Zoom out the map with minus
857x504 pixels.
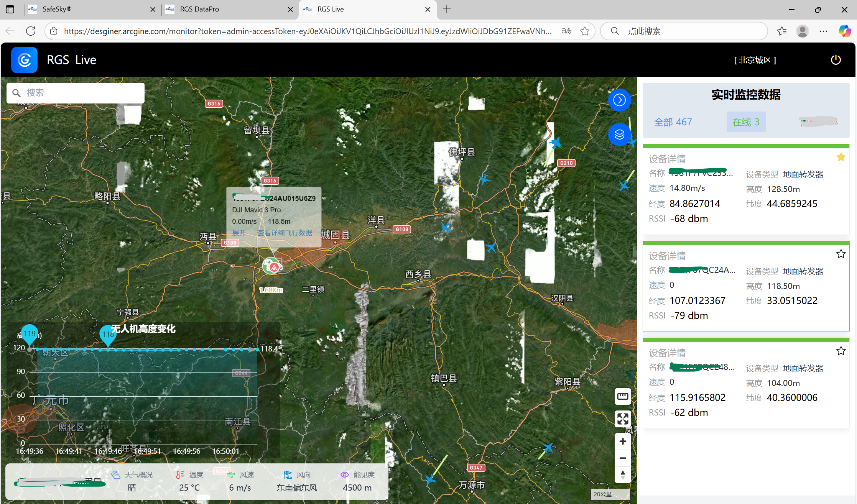point(622,458)
